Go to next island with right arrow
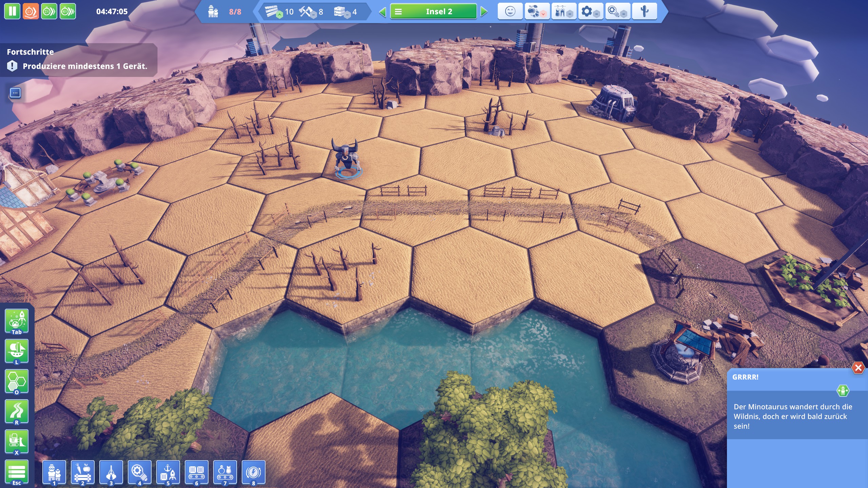This screenshot has width=868, height=488. pyautogui.click(x=484, y=12)
